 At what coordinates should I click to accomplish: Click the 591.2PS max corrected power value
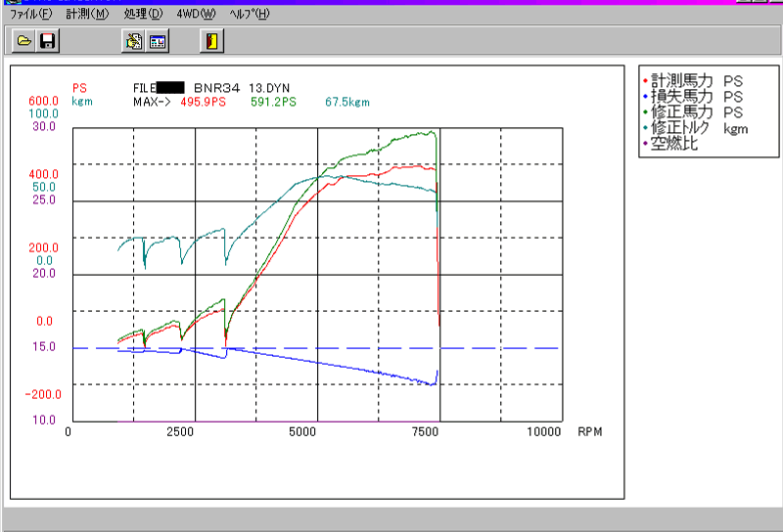pyautogui.click(x=273, y=101)
